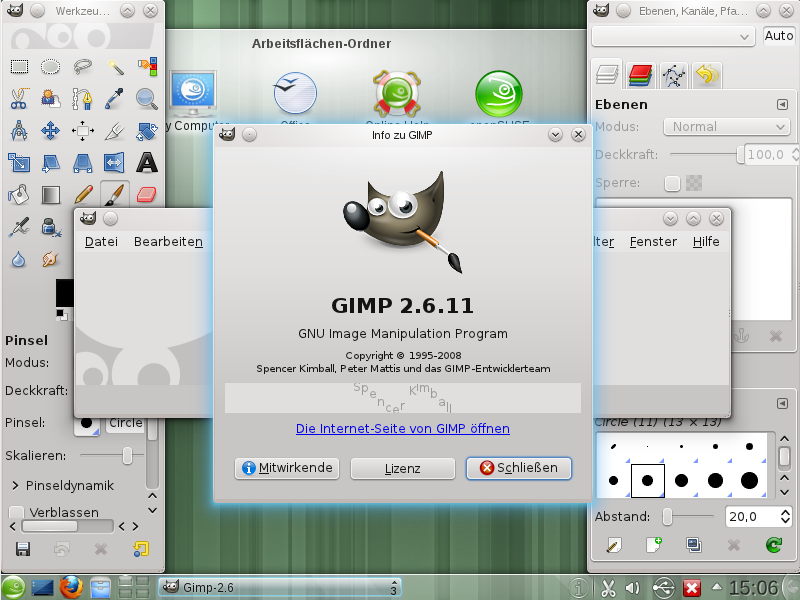Open the image selector dropdown in layers dock
The image size is (800, 600).
point(673,37)
